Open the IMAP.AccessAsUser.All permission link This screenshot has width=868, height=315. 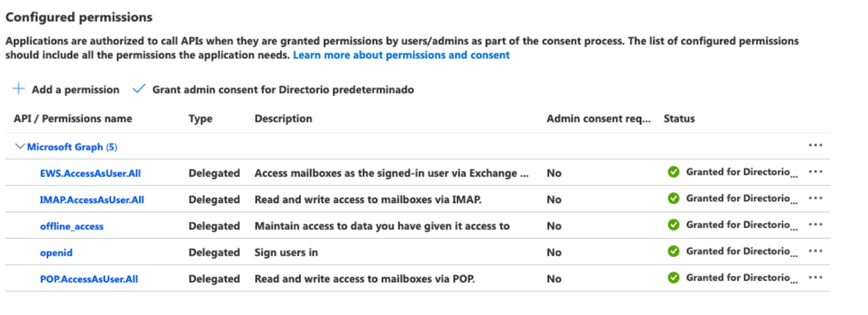92,200
